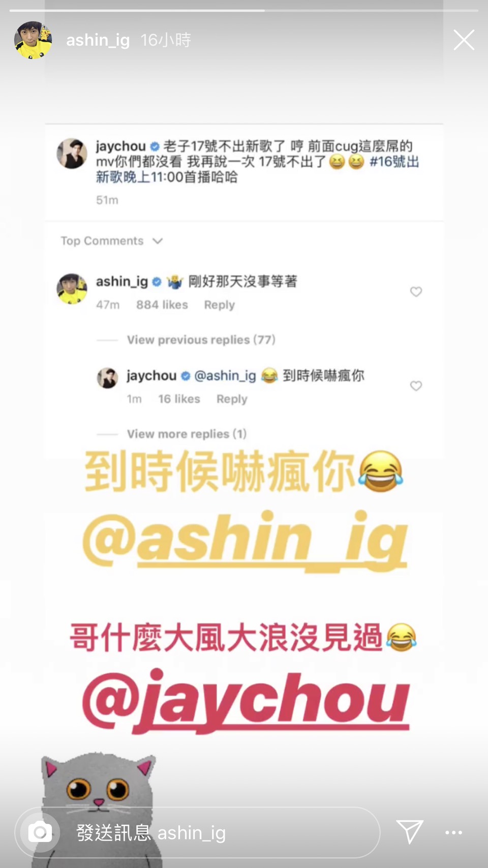
Task: Open camera from the message bar
Action: (x=40, y=832)
